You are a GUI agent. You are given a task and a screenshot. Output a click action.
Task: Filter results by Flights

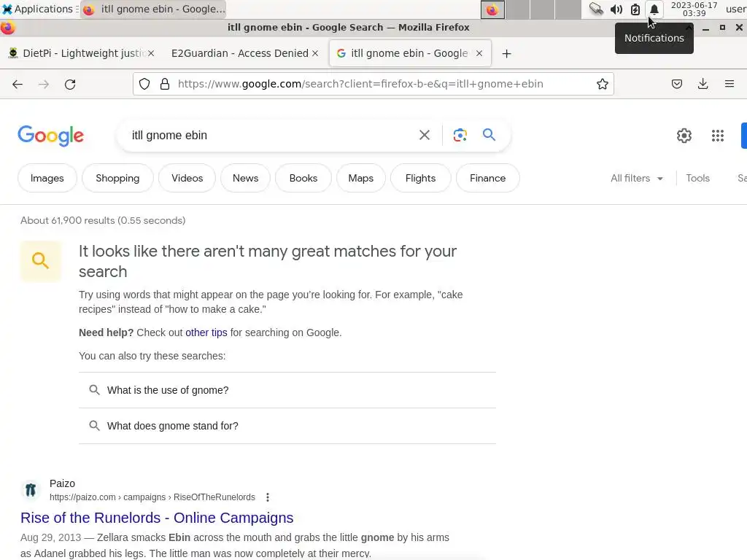click(x=421, y=178)
